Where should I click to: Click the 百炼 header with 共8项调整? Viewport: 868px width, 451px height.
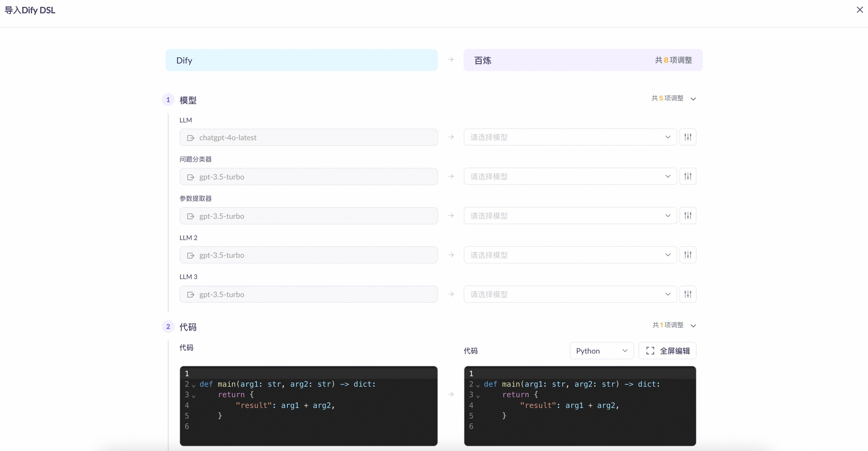tap(583, 60)
